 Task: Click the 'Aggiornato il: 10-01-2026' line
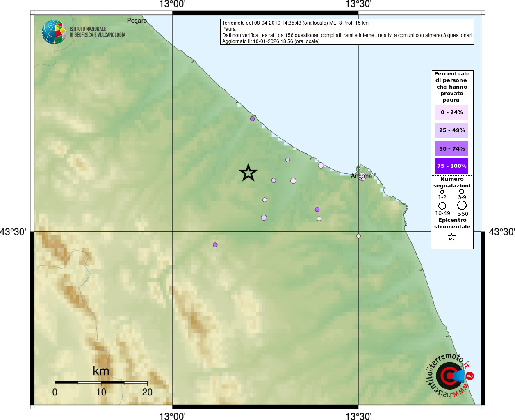click(x=271, y=41)
